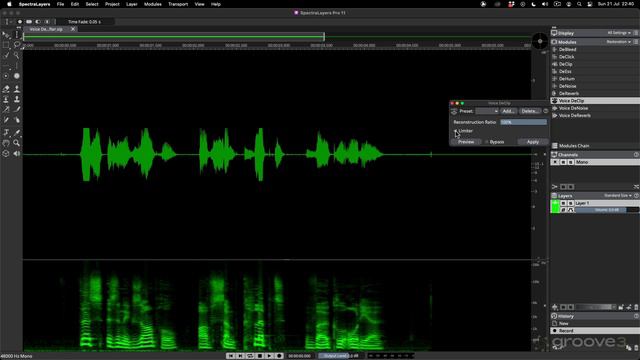Select the DeHum module
This screenshot has width=640, height=360.
coord(567,79)
